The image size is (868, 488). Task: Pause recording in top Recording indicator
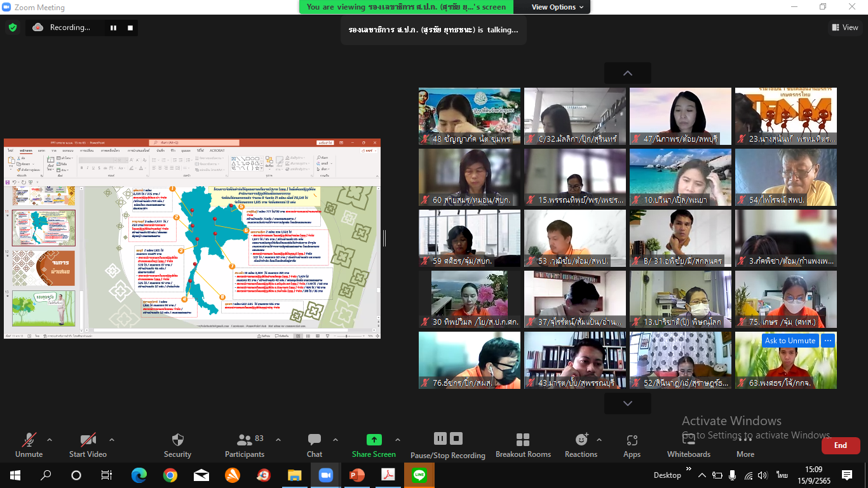coord(114,27)
